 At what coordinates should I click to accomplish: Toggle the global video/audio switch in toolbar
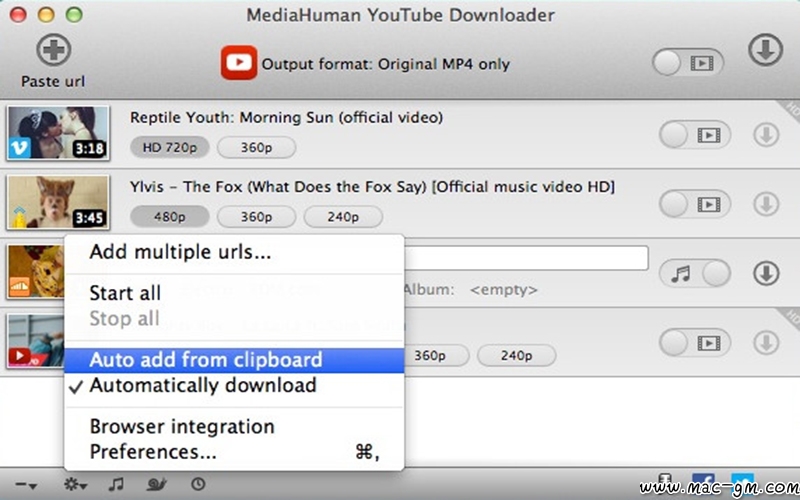click(x=688, y=63)
